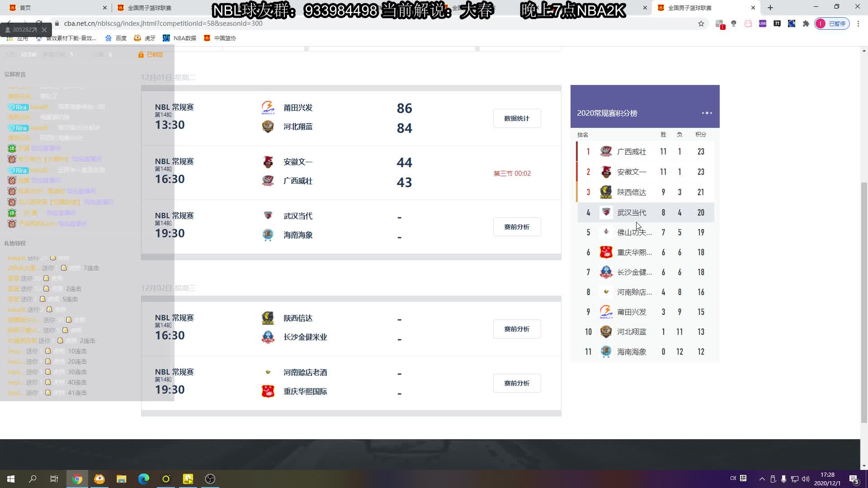Screen dimensions: 868x488
Task: Expand hidden icons with taskbar chevron
Action: click(x=762, y=479)
